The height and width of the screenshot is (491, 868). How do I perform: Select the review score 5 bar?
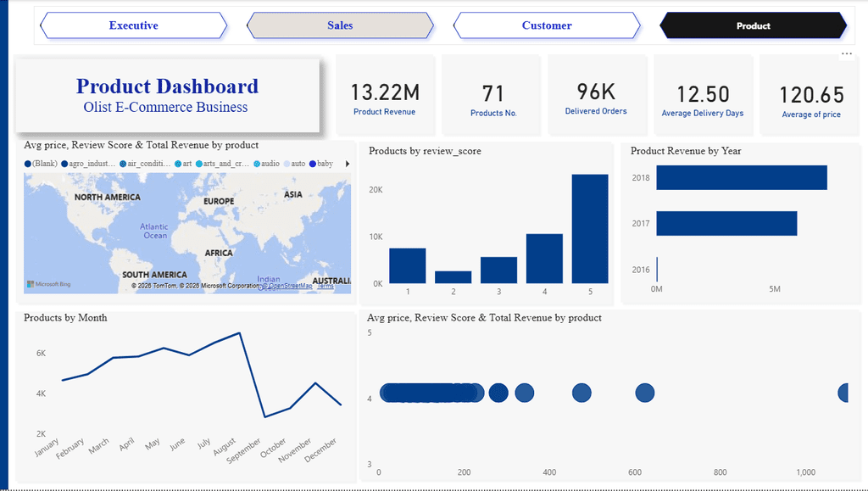point(590,229)
